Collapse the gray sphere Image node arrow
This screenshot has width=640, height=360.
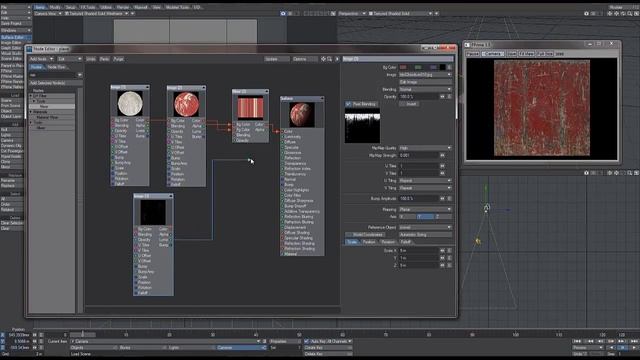point(147,87)
